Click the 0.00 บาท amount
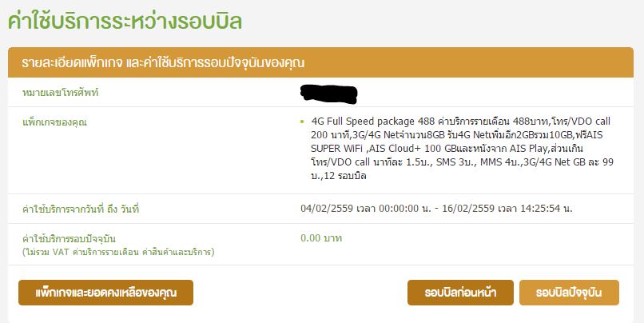This screenshot has width=644, height=323. [321, 238]
